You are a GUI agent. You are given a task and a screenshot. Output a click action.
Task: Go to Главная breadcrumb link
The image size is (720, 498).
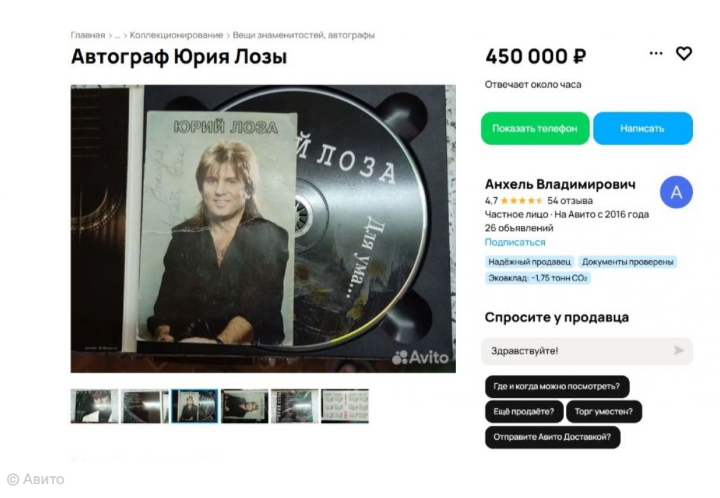click(x=88, y=35)
